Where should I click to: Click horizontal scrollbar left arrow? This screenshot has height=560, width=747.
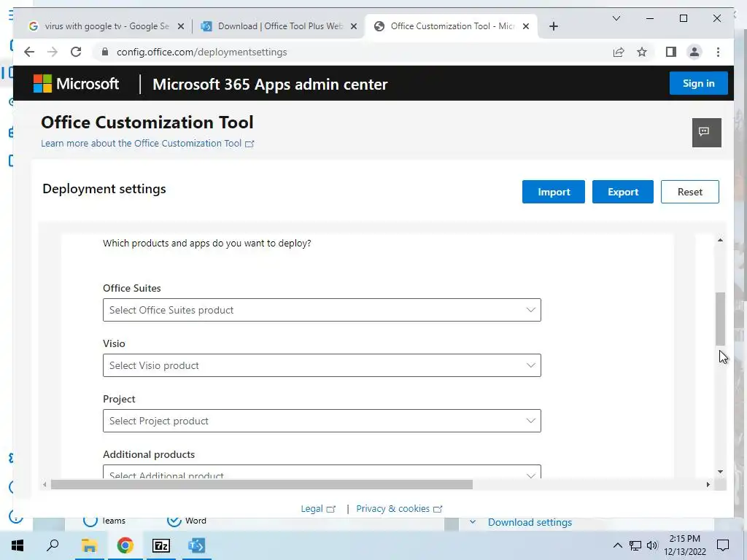(x=44, y=485)
